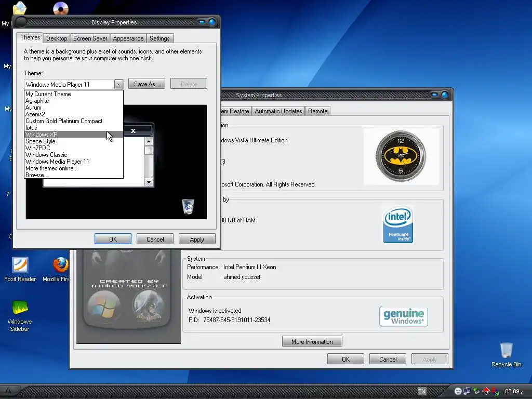This screenshot has width=532, height=399.
Task: Select Windows Media Player 11 in the list
Action: 74,162
